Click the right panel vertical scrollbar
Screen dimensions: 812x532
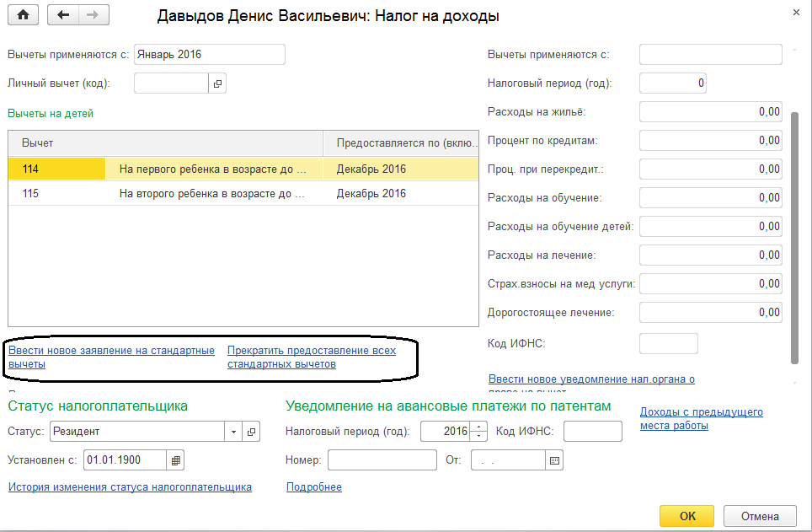793,236
